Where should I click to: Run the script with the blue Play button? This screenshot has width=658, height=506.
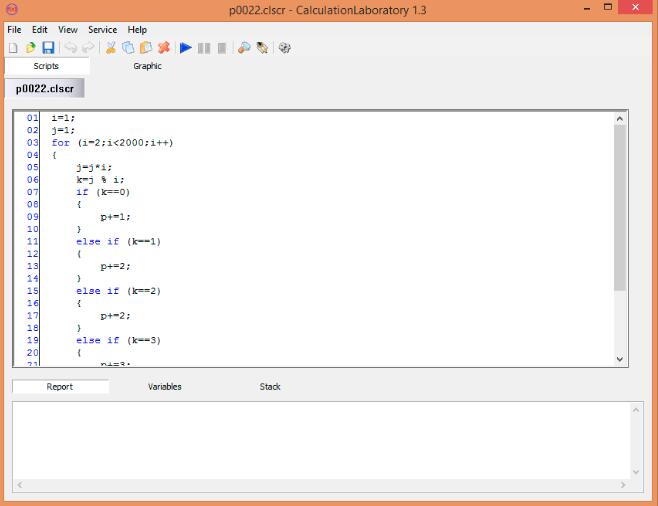pos(186,48)
